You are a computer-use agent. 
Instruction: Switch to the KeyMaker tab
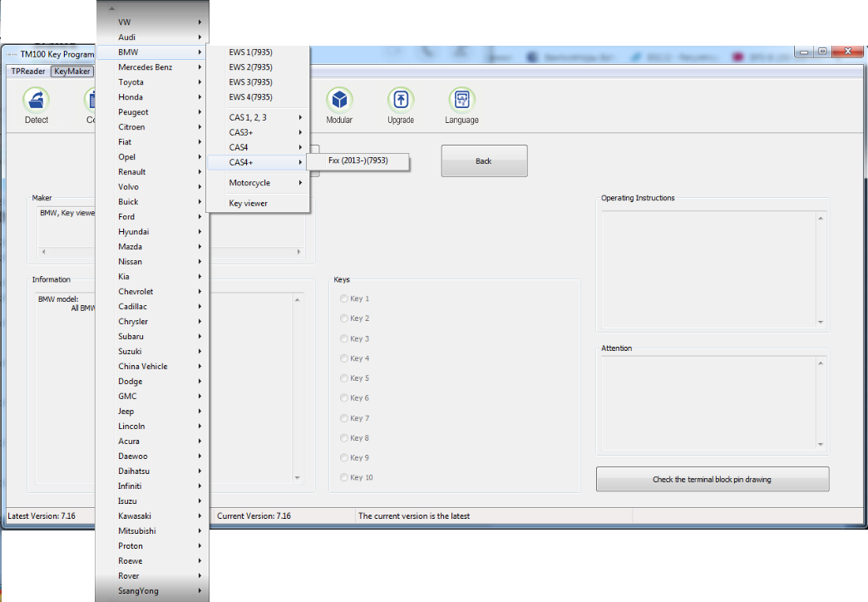[x=72, y=72]
